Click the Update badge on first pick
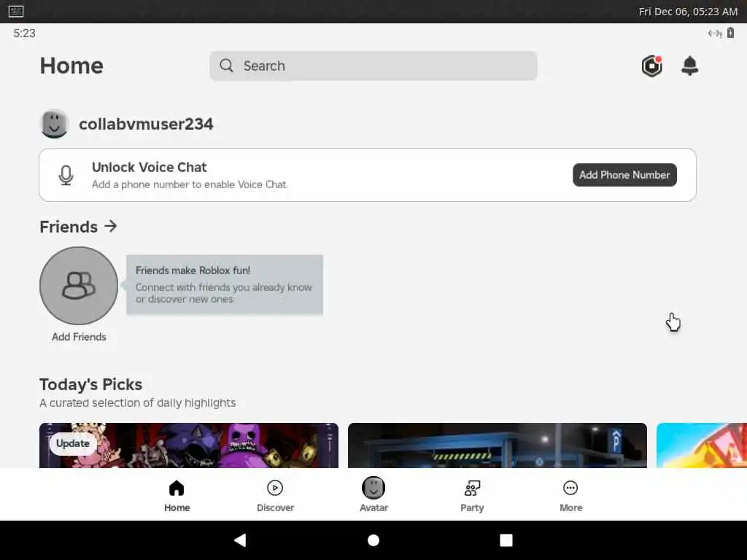The image size is (747, 560). (x=73, y=443)
